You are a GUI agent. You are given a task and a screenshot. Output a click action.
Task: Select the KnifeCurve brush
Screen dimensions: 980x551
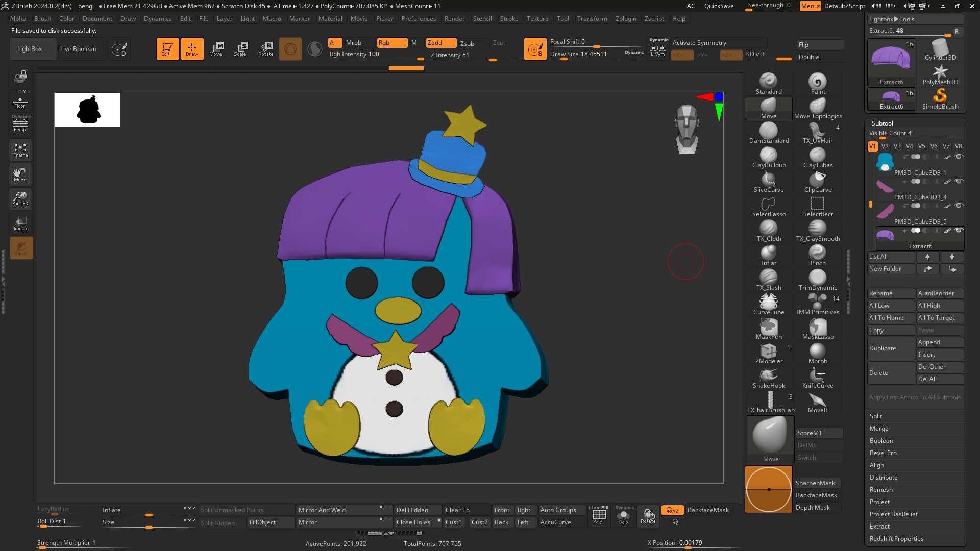[818, 378]
